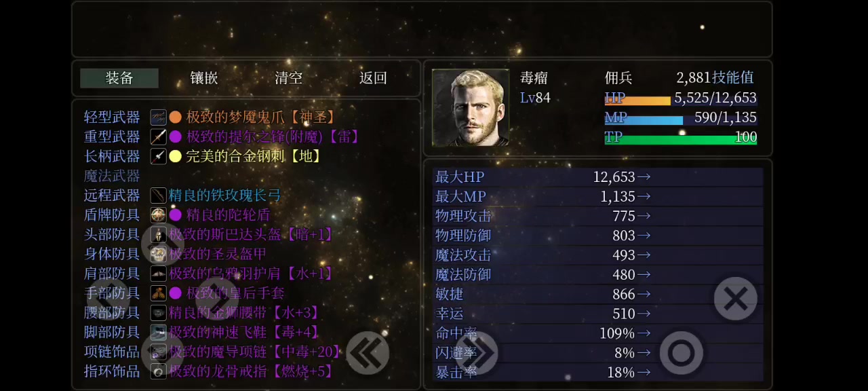Tap the 返回 back button
The width and height of the screenshot is (868, 391).
click(373, 78)
